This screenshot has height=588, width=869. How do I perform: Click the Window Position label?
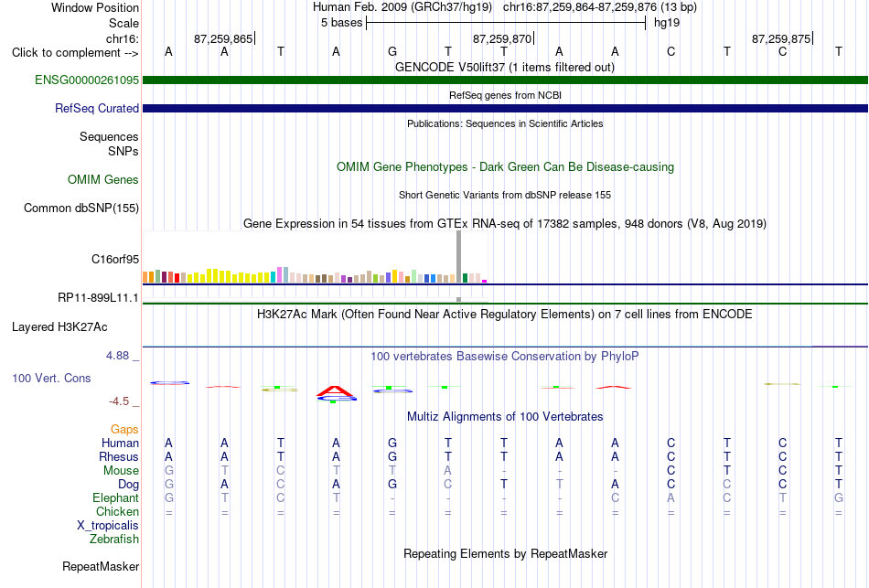[95, 7]
